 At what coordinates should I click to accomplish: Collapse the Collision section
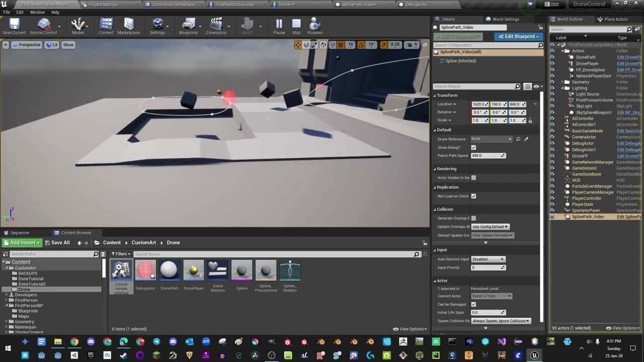coord(435,209)
